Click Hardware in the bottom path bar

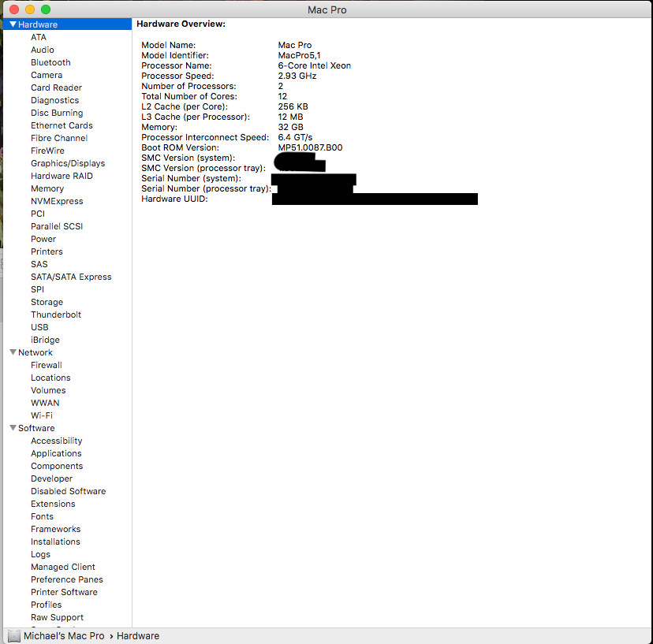[x=138, y=636]
